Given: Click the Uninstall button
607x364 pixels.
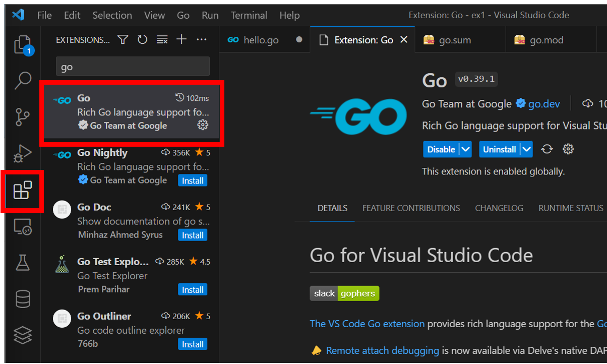Looking at the screenshot, I should click(x=500, y=149).
